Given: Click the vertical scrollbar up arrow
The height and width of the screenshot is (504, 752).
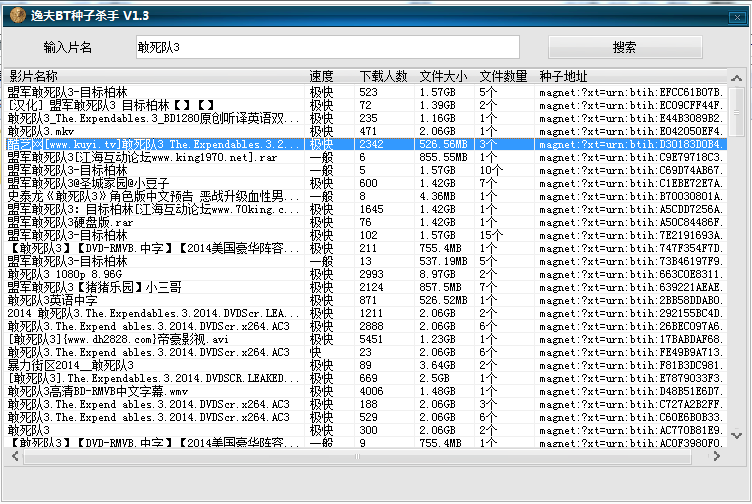Looking at the screenshot, I should (x=736, y=78).
